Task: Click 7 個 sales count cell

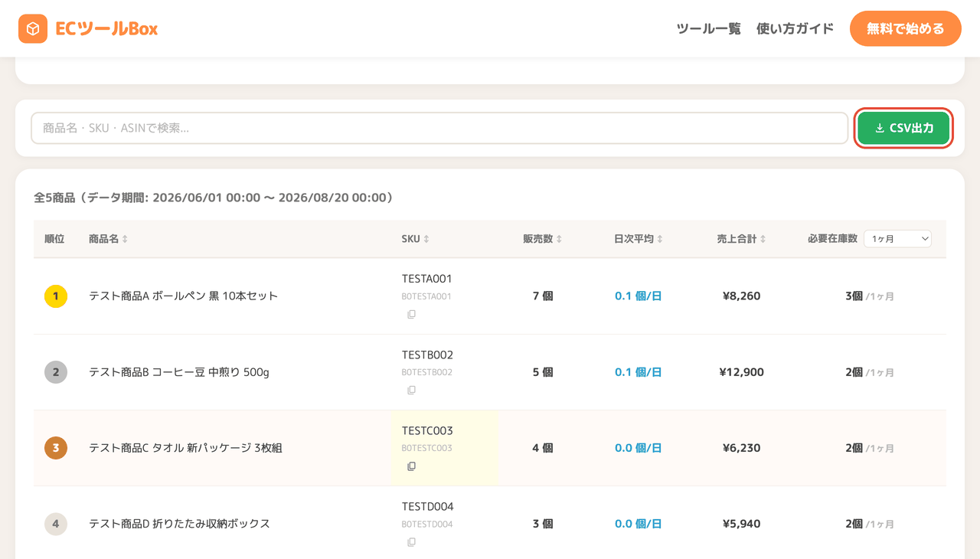Action: click(x=543, y=296)
